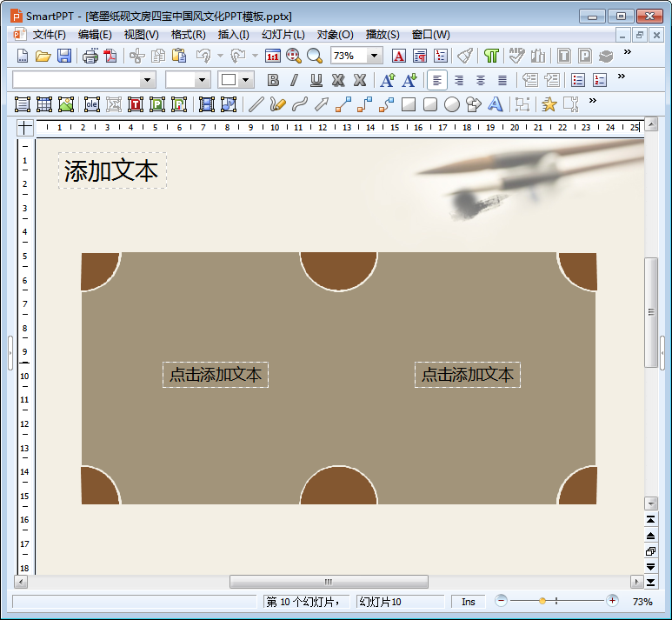Toggle italic text style
The height and width of the screenshot is (620, 672).
pos(294,80)
